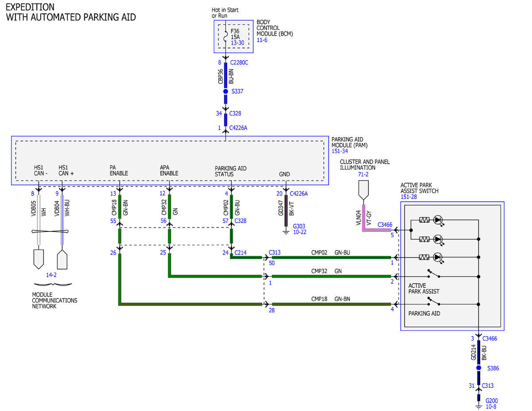Click the G303 ground label
The image size is (532, 411).
coord(299,226)
